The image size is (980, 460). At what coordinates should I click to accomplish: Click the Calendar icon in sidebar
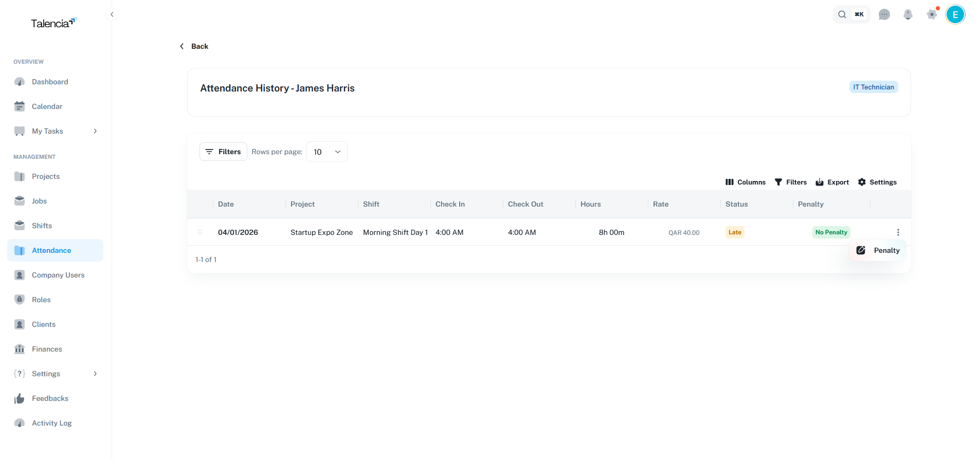pos(20,106)
